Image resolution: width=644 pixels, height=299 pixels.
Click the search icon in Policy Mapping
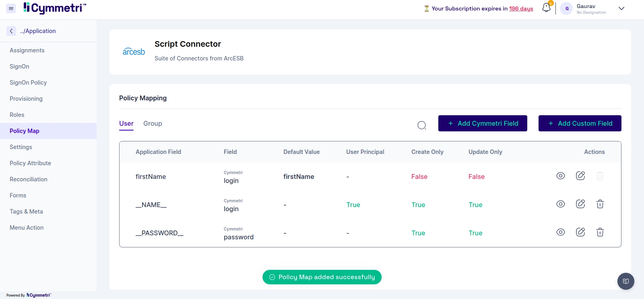pyautogui.click(x=421, y=125)
